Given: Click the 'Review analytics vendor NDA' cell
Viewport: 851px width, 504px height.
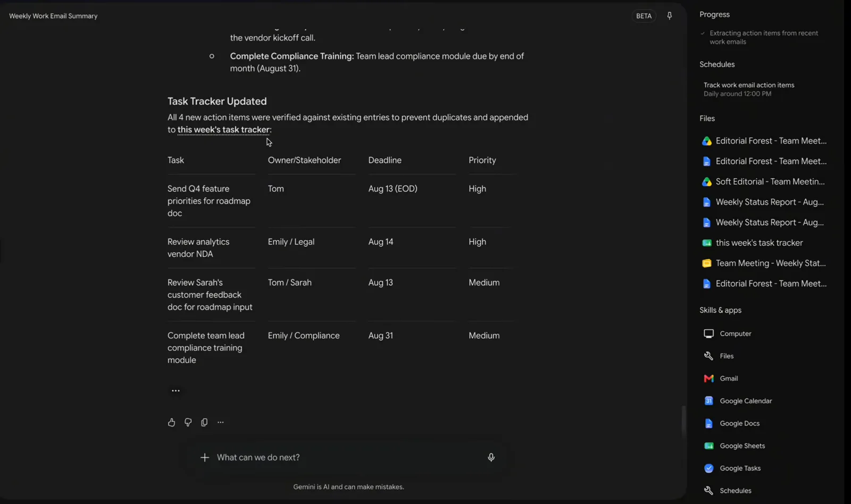Looking at the screenshot, I should point(198,248).
